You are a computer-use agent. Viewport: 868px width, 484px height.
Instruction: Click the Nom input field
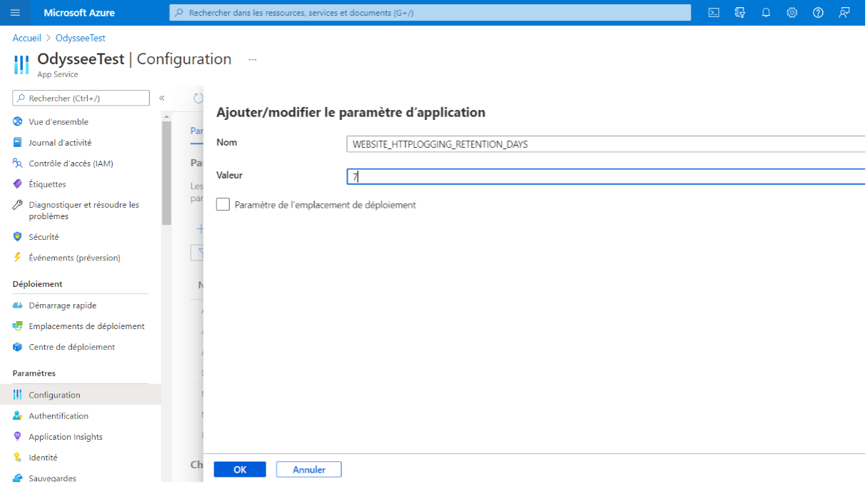(606, 144)
